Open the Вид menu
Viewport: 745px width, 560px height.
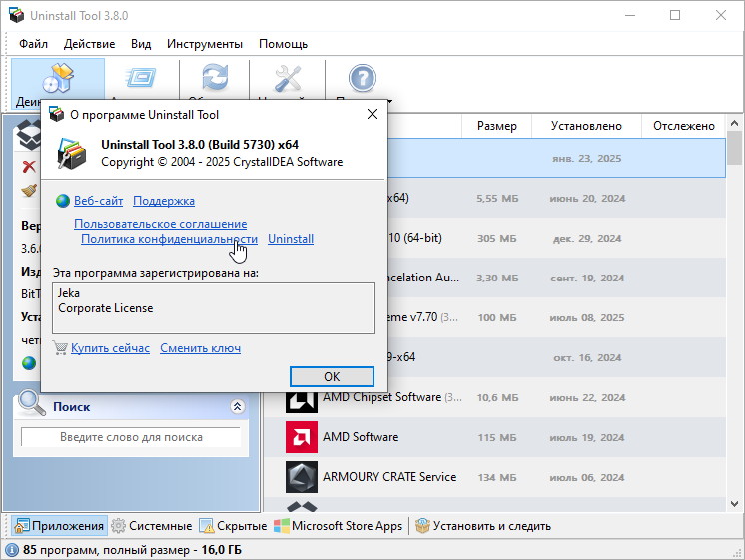tap(141, 44)
